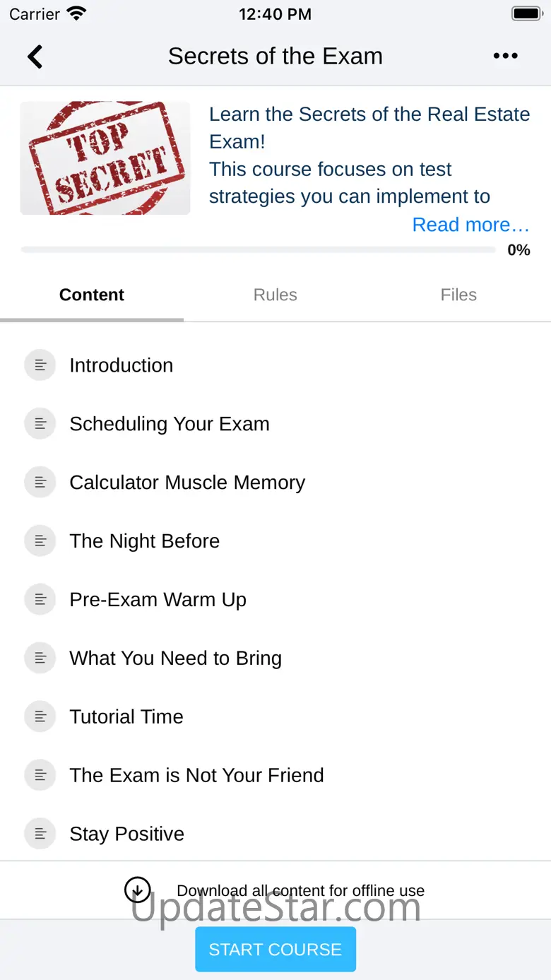This screenshot has height=980, width=551.
Task: Click the icon next to Scheduling Your Exam
Action: click(x=40, y=424)
